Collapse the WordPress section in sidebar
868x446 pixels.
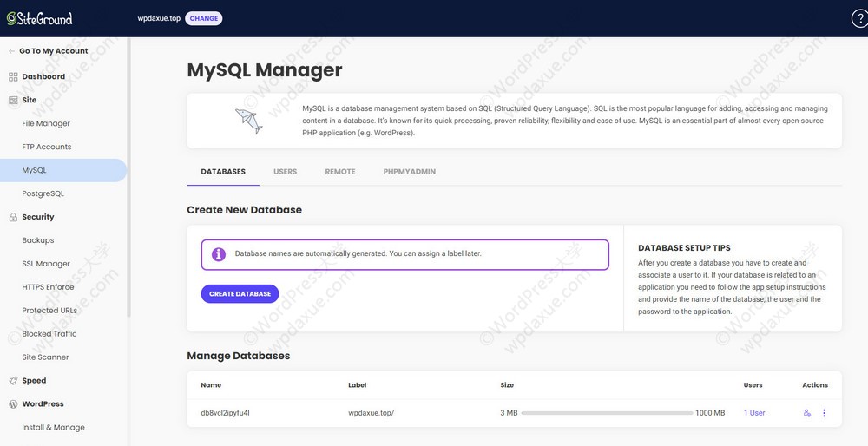point(43,404)
